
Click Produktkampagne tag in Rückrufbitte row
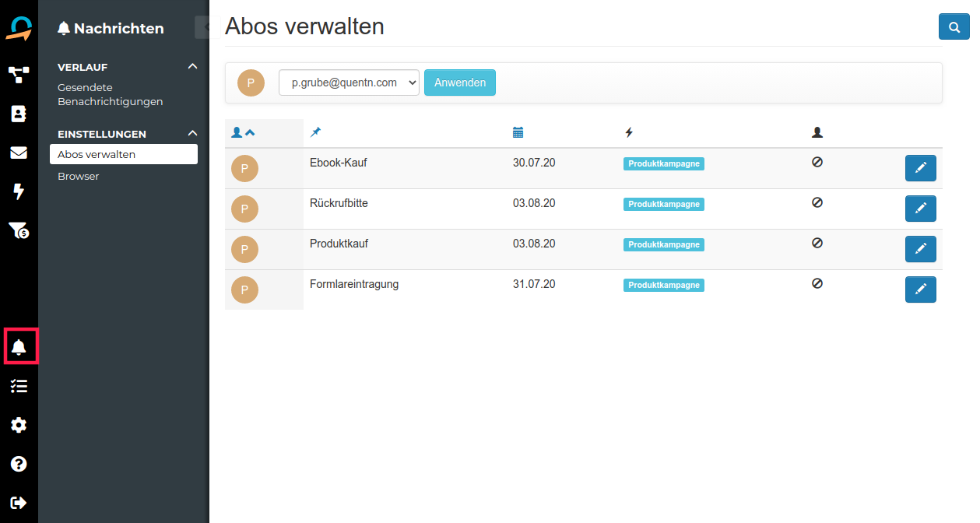click(664, 204)
